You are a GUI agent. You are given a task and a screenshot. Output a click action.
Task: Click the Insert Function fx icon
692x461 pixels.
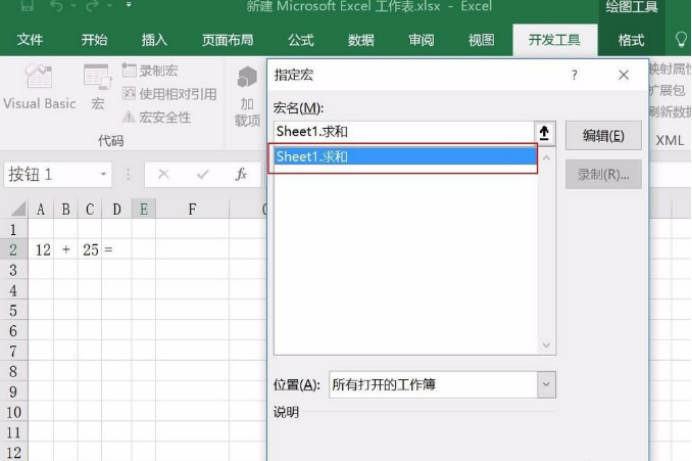coord(241,174)
